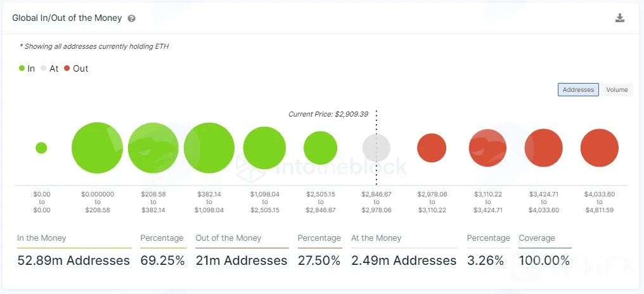
Task: Select the red bubble for $2,978.06 to $3,110.22
Action: [x=432, y=148]
